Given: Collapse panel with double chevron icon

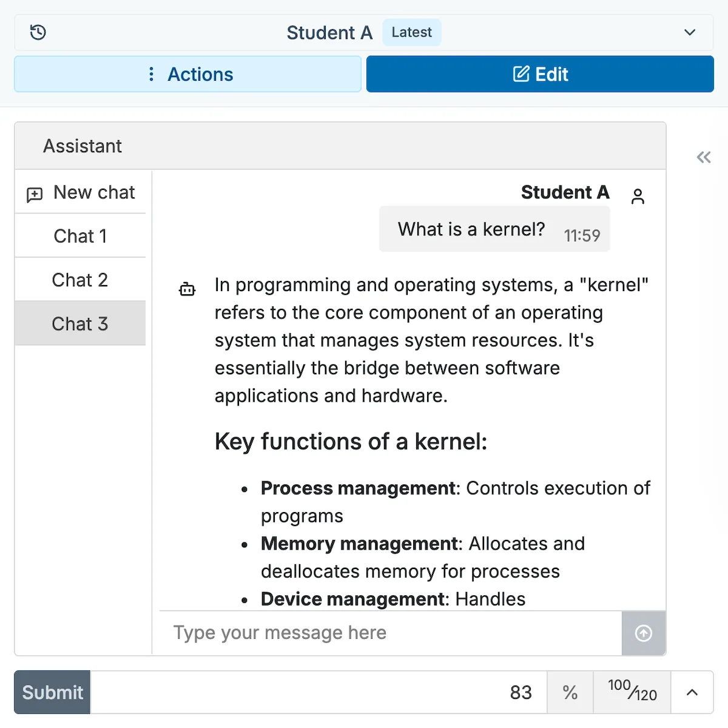Looking at the screenshot, I should 704,158.
